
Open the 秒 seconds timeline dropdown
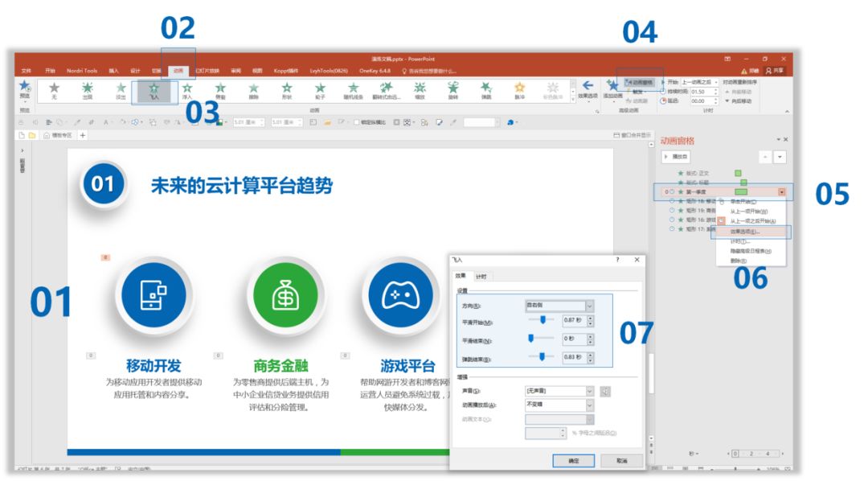pos(694,454)
